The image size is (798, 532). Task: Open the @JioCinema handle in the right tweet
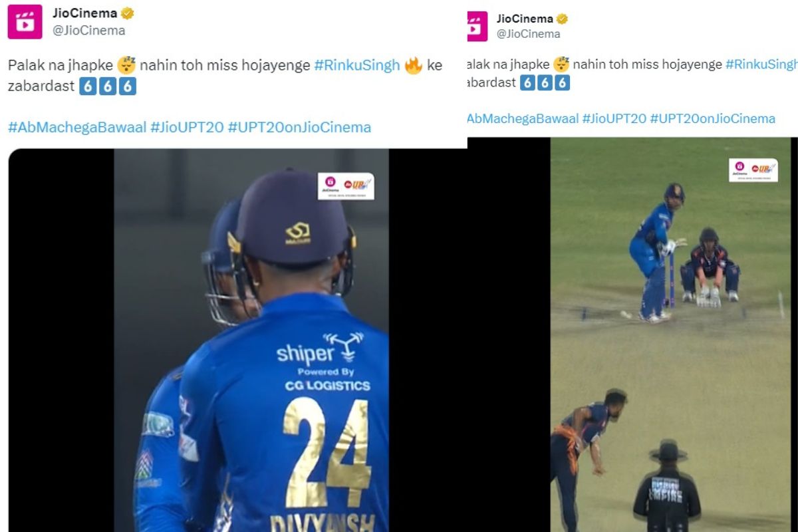click(x=528, y=34)
